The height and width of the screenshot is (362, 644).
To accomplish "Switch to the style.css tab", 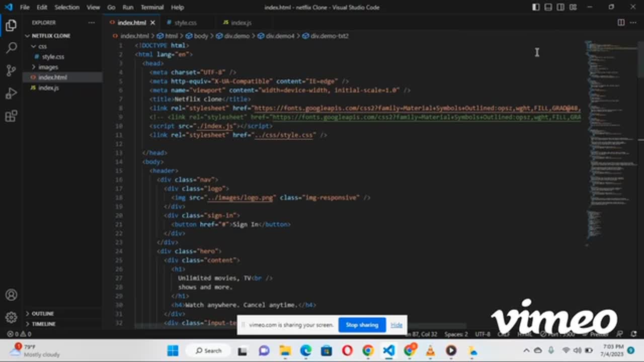I will [185, 23].
